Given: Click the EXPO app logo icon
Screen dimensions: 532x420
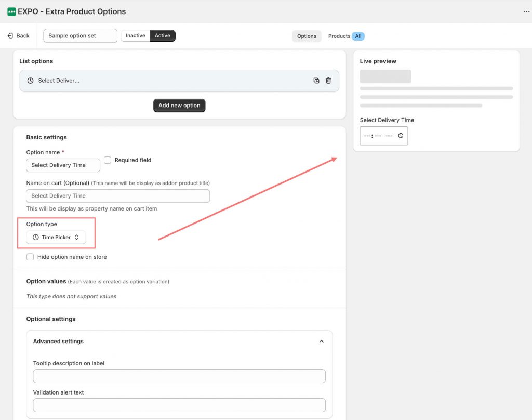Looking at the screenshot, I should 11,11.
